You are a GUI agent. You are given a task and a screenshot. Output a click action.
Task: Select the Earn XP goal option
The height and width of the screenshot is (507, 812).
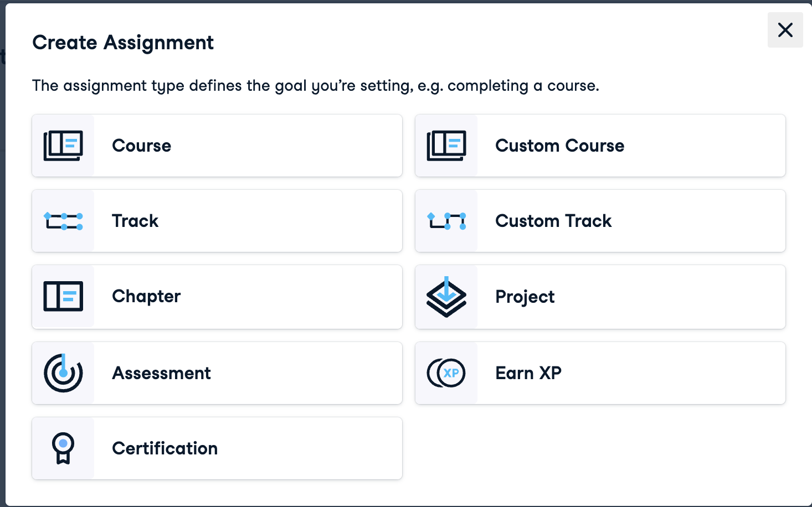click(x=528, y=373)
